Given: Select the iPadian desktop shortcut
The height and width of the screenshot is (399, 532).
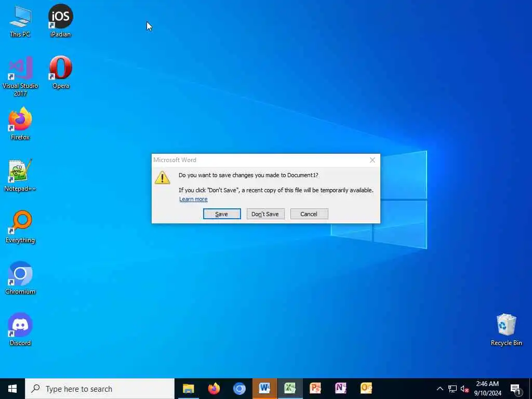Looking at the screenshot, I should 60,21.
